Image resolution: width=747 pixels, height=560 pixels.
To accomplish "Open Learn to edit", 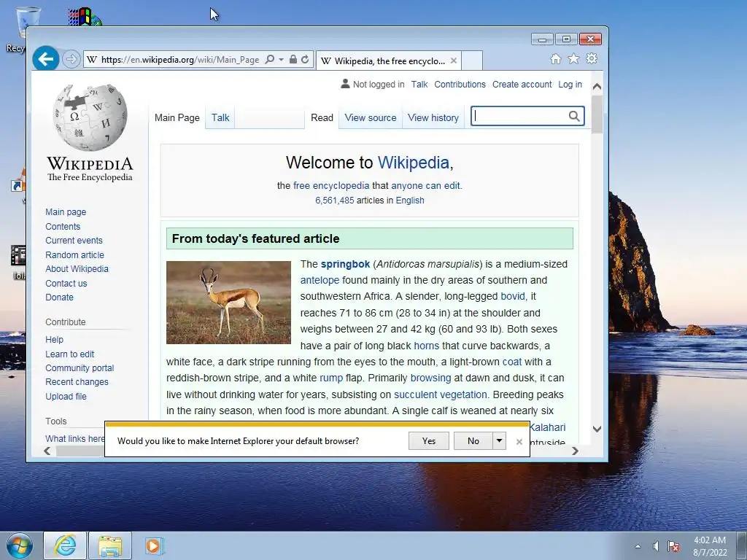I will [x=69, y=354].
